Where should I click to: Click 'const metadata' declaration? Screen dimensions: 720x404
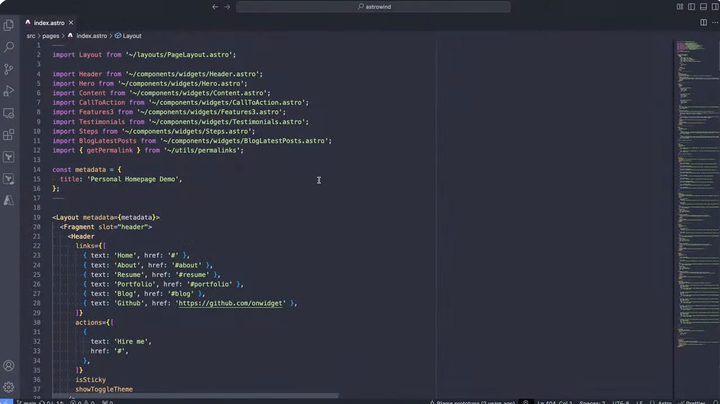pos(79,169)
